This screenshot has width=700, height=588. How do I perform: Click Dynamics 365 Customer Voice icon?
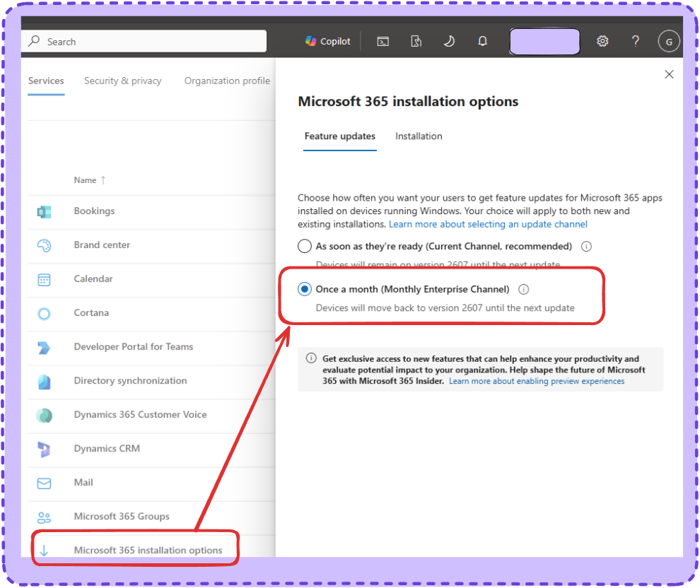click(45, 416)
